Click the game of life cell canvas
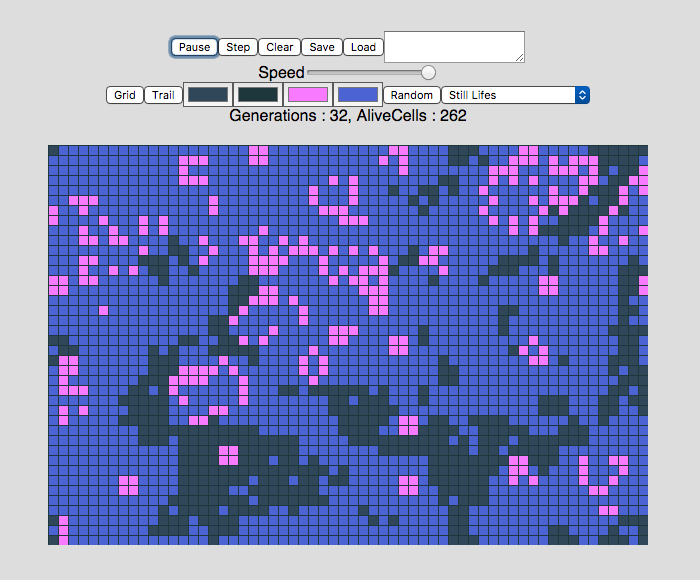 [x=348, y=345]
